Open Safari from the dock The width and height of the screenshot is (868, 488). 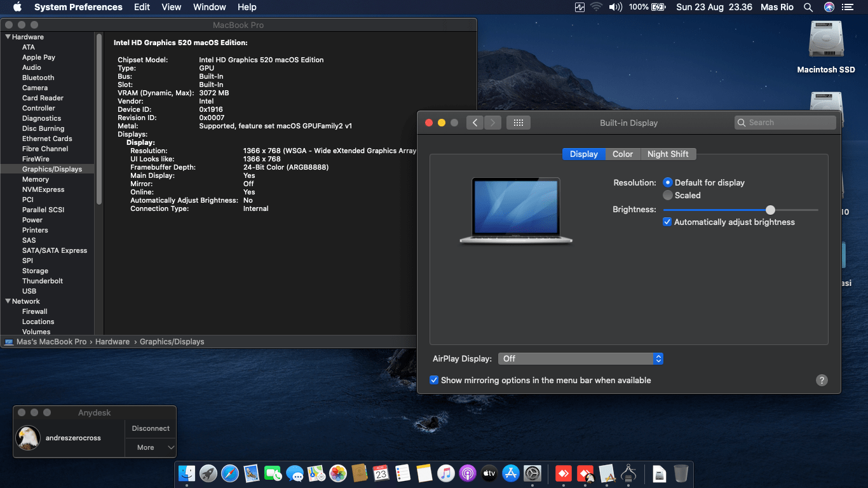(230, 473)
